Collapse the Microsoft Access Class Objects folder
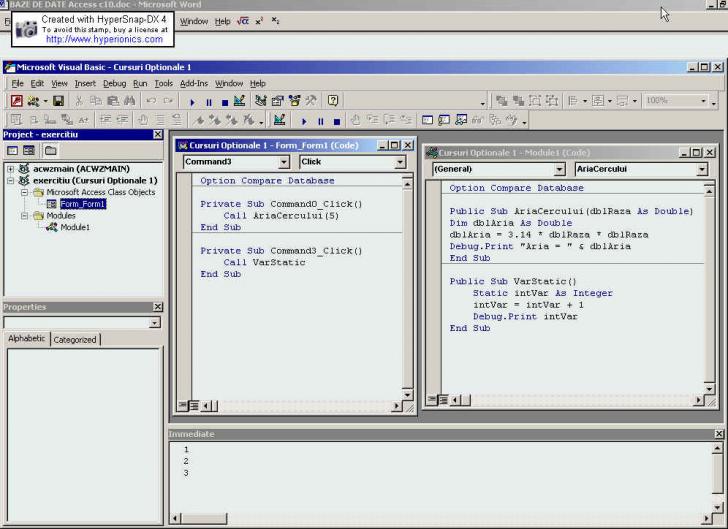 [24, 192]
